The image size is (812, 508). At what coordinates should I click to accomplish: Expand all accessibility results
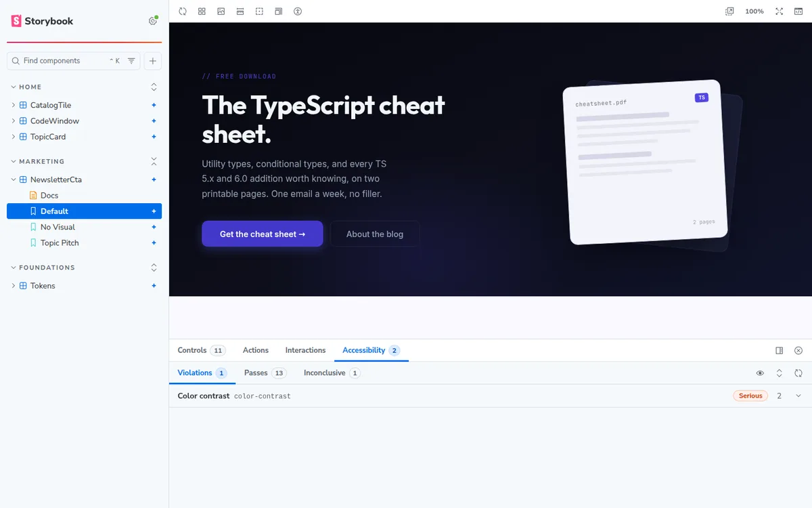click(780, 373)
